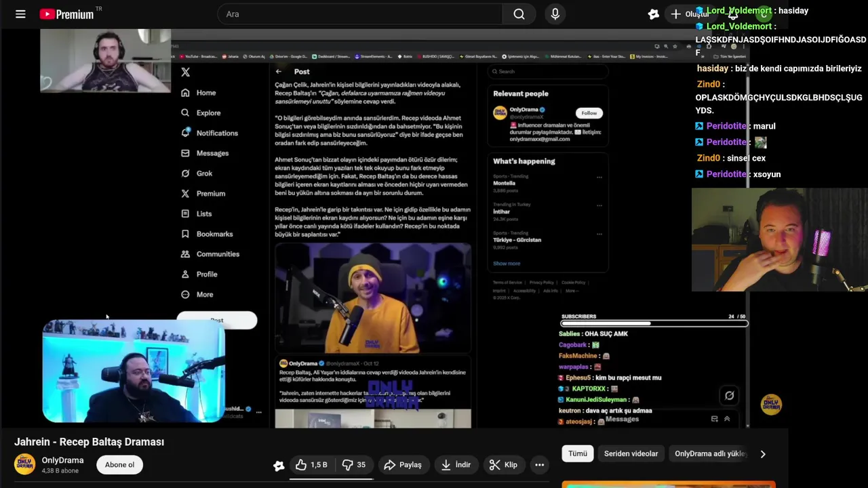This screenshot has width=868, height=488.
Task: Expand the More item in X sidebar
Action: [197, 295]
